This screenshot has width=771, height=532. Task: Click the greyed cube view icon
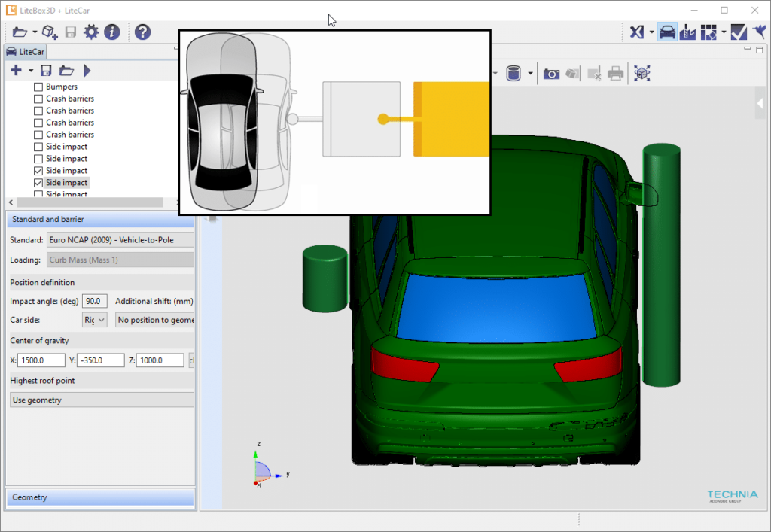coord(572,74)
